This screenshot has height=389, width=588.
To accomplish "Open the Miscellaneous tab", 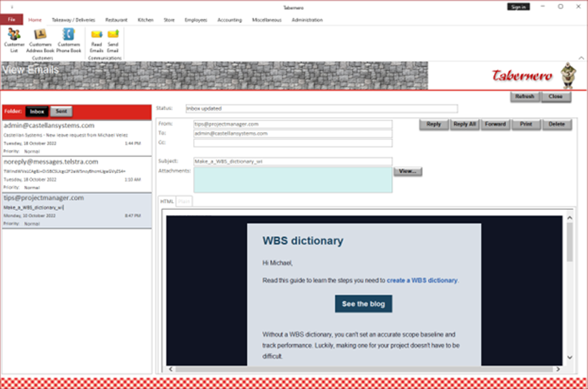I will (x=267, y=20).
